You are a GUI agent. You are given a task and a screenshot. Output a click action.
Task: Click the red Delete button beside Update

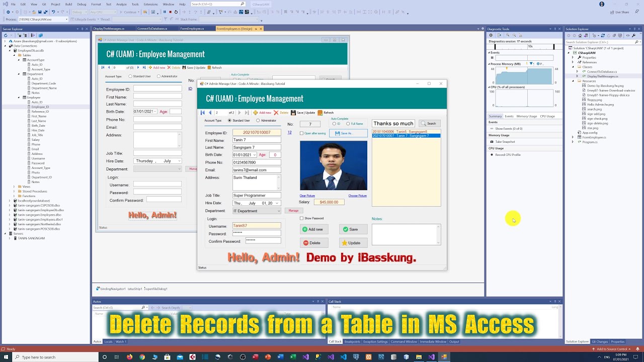tap(314, 243)
